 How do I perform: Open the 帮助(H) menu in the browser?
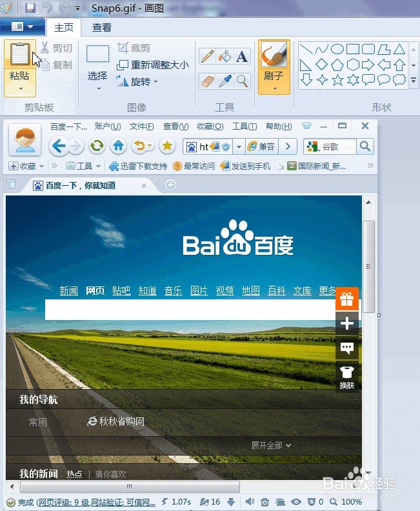pyautogui.click(x=279, y=126)
